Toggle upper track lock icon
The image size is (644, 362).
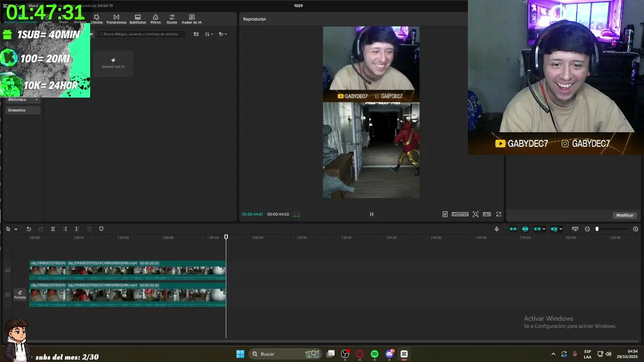tap(8, 270)
